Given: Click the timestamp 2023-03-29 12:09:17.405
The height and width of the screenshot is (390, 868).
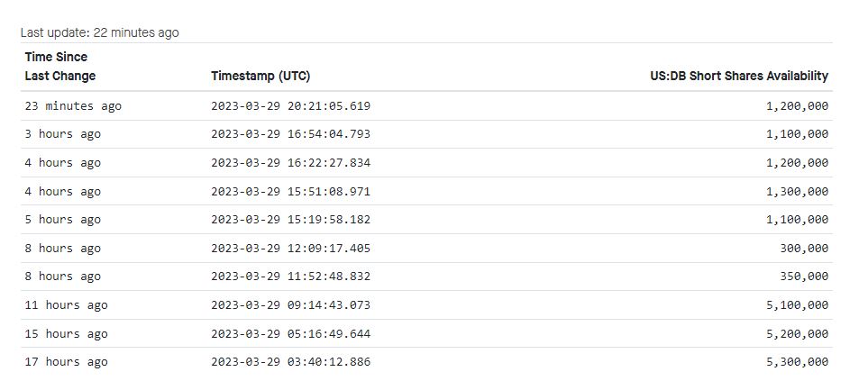Looking at the screenshot, I should (x=290, y=248).
